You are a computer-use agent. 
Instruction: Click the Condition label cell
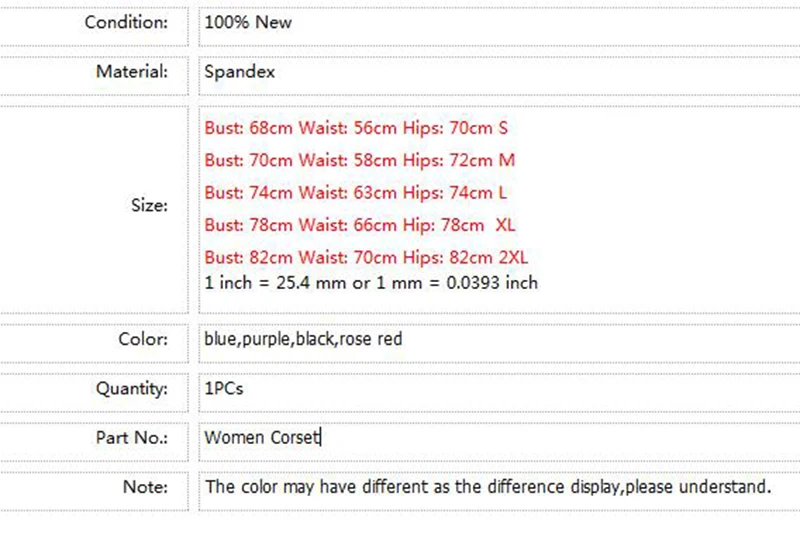pyautogui.click(x=94, y=22)
